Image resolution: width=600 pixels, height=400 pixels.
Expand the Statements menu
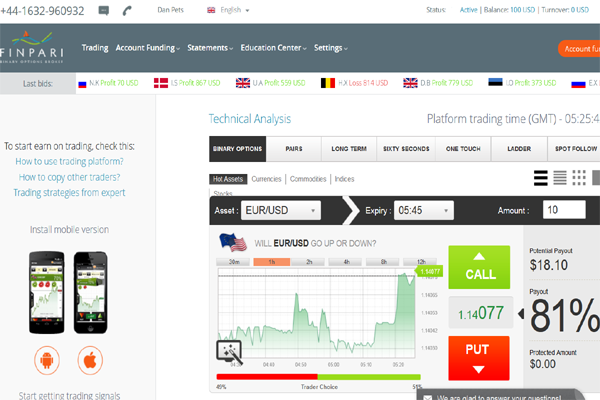210,48
